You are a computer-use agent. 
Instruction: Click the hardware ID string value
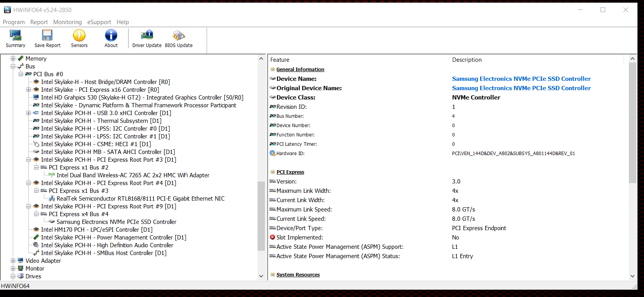pos(513,153)
